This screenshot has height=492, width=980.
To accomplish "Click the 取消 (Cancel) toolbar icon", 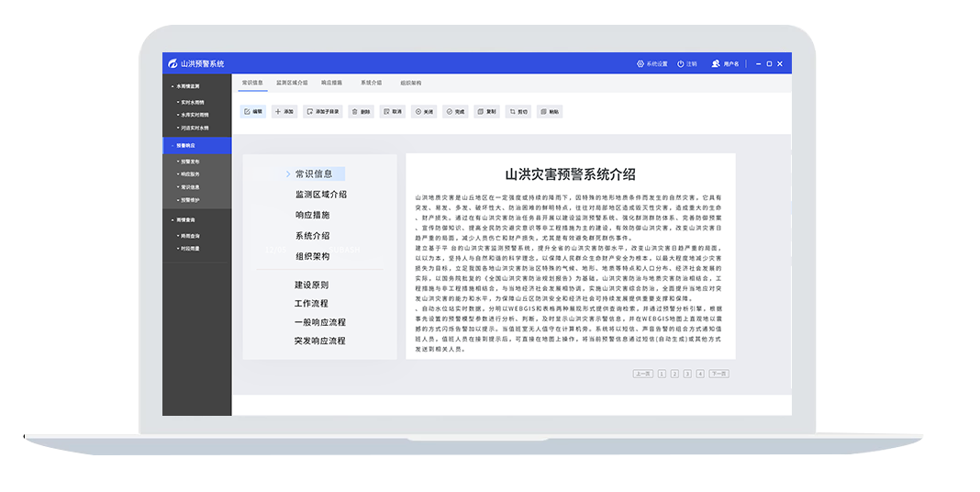I will pos(385,111).
